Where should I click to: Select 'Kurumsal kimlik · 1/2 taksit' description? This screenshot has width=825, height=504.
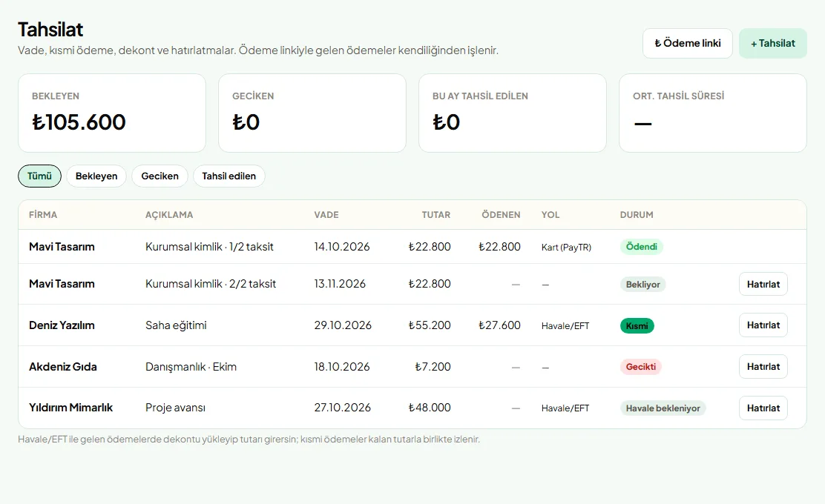[x=209, y=247]
